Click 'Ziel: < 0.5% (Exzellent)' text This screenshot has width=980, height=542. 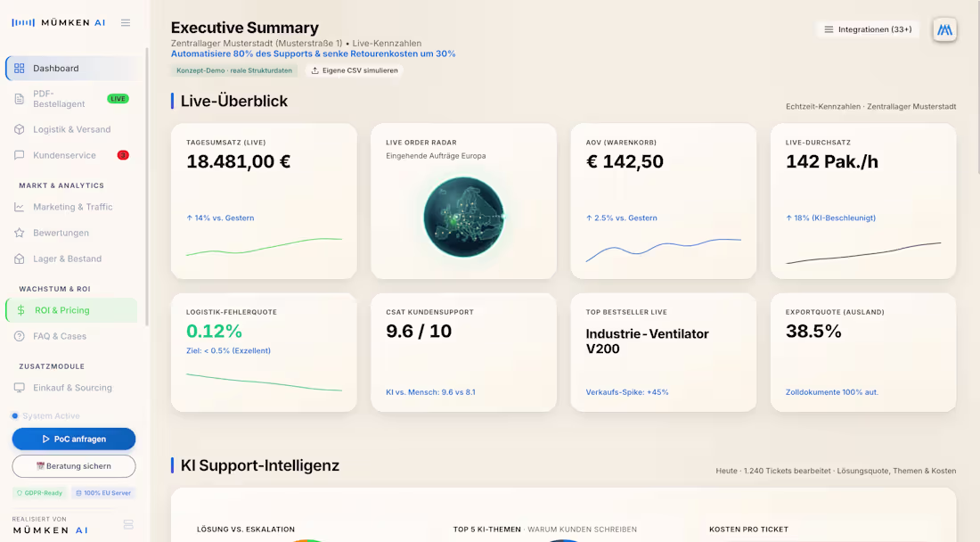point(228,350)
